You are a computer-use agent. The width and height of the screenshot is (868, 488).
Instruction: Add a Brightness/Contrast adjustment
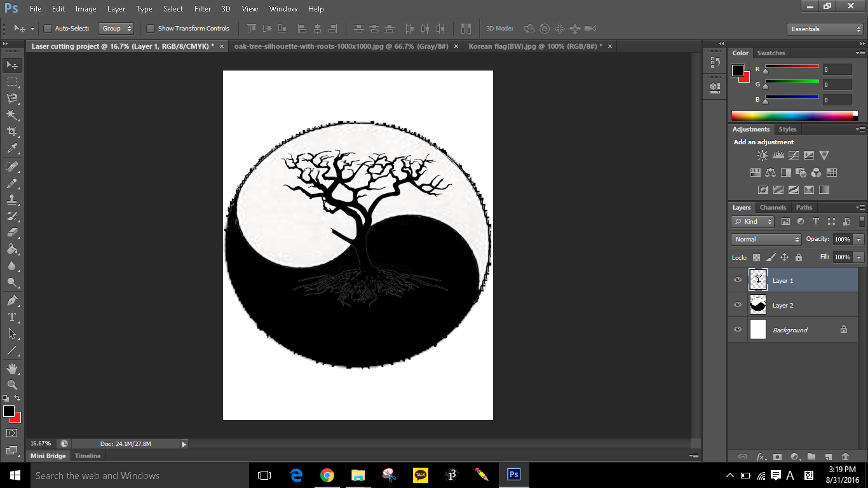[x=763, y=155]
